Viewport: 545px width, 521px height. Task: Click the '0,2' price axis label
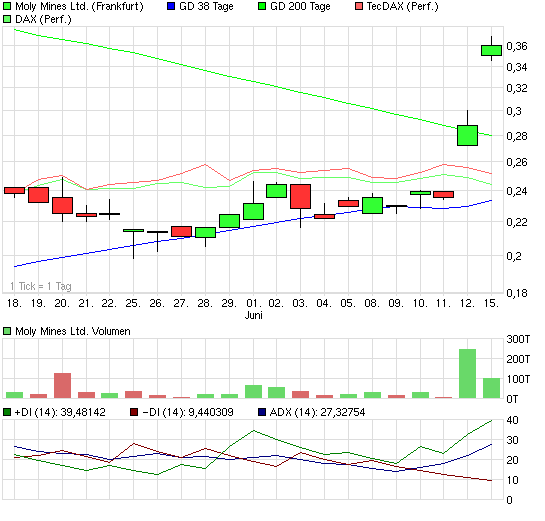[x=514, y=256]
